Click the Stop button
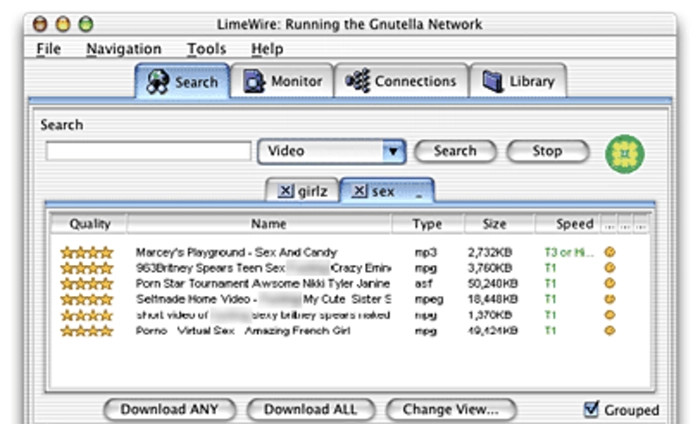Screen dimensions: 700x424 (x=547, y=151)
